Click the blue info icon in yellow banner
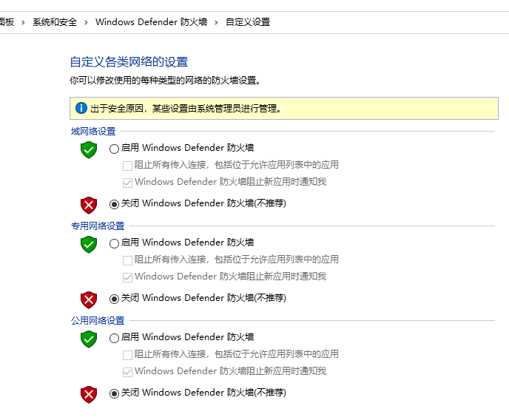 click(x=81, y=108)
